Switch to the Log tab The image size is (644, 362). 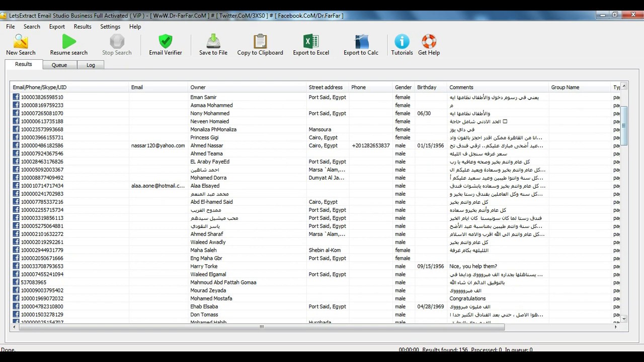point(91,65)
